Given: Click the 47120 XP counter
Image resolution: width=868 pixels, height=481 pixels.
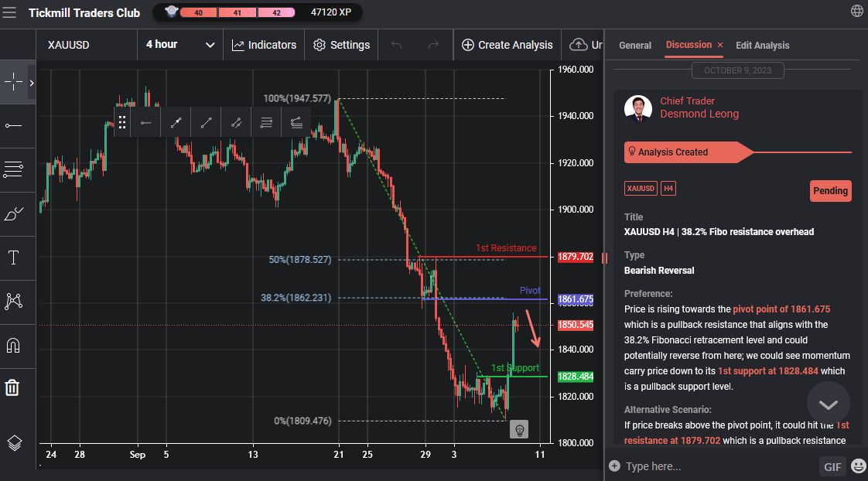Looking at the screenshot, I should (x=331, y=12).
